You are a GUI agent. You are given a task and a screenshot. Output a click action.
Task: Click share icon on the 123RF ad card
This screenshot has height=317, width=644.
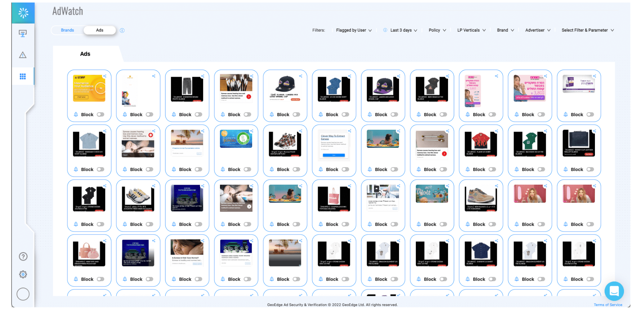tap(105, 76)
